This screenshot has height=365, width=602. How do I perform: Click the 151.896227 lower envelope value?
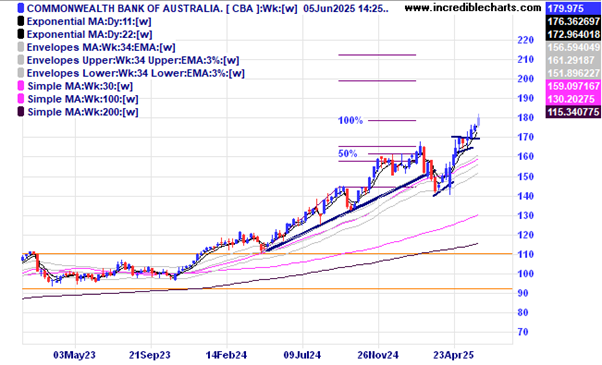pyautogui.click(x=573, y=73)
